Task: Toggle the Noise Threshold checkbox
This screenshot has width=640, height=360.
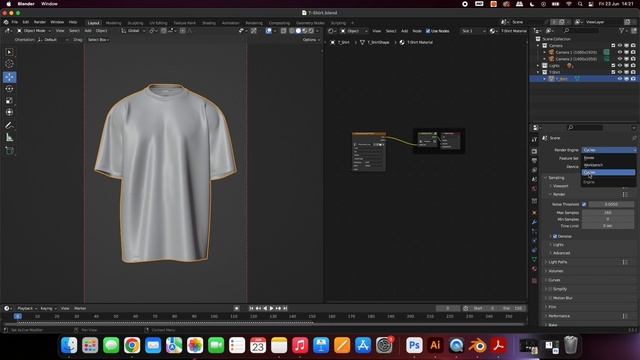Action: (584, 204)
